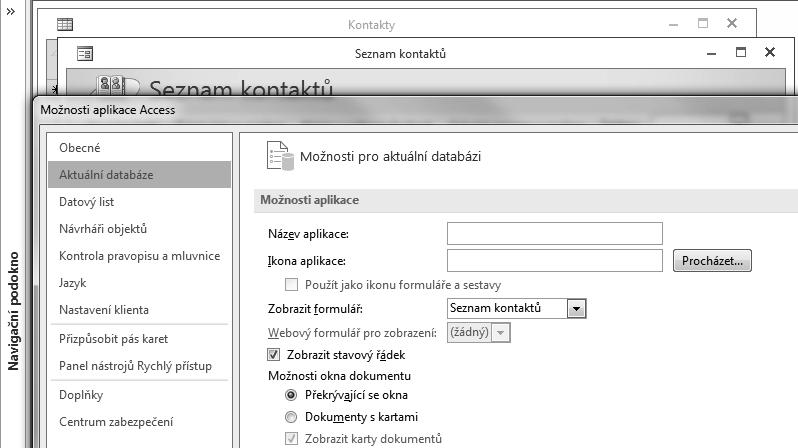Click the form icon of the Seznam kontaktů window

coord(85,53)
